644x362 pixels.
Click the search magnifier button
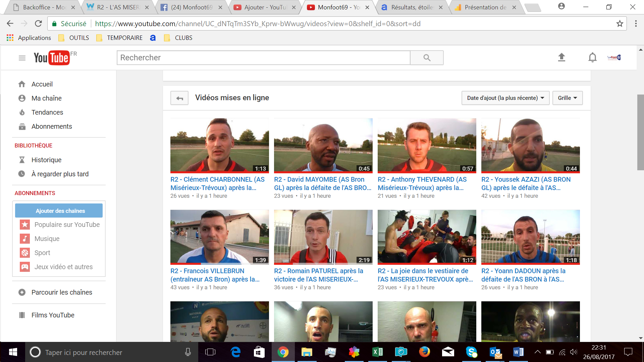coord(427,58)
